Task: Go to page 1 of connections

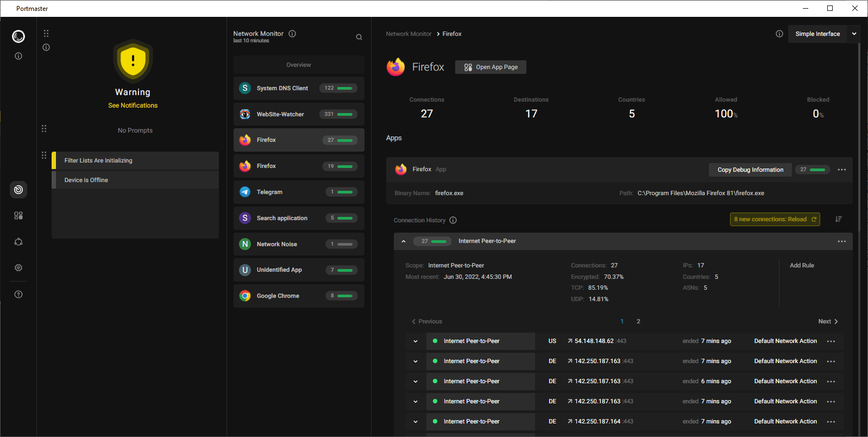Action: tap(622, 321)
